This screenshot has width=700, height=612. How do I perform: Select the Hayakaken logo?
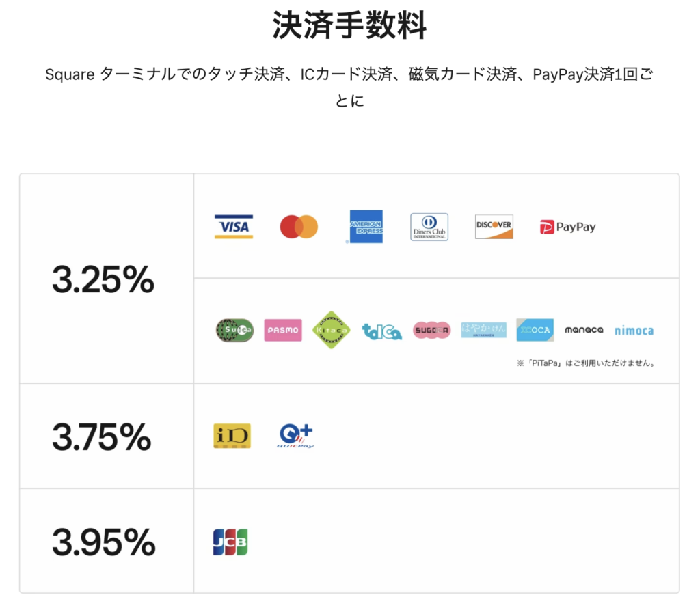click(x=484, y=330)
